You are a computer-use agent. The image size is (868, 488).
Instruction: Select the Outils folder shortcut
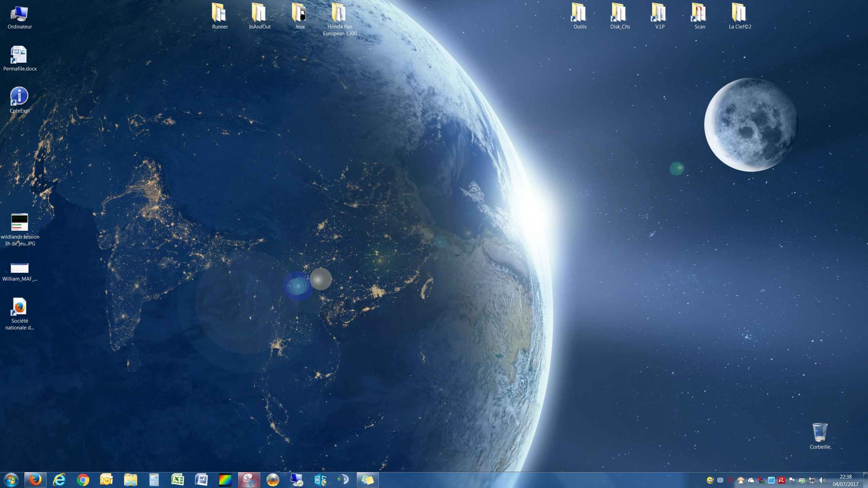click(580, 16)
